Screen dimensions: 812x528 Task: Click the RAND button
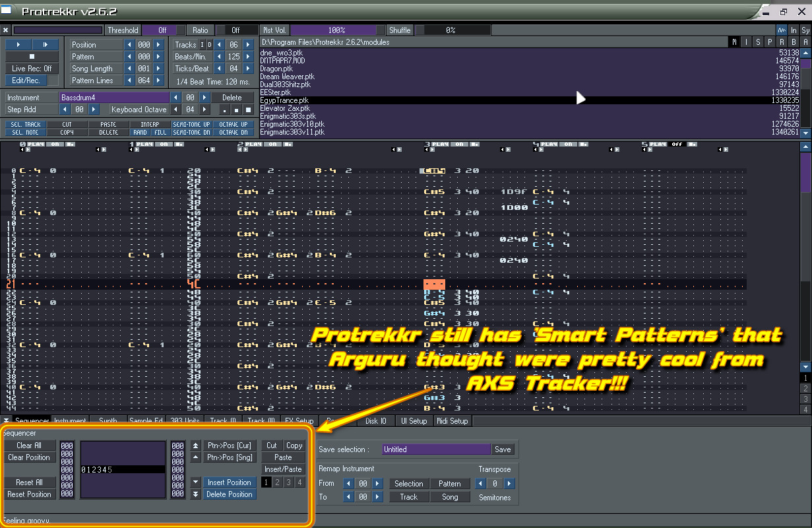point(140,132)
